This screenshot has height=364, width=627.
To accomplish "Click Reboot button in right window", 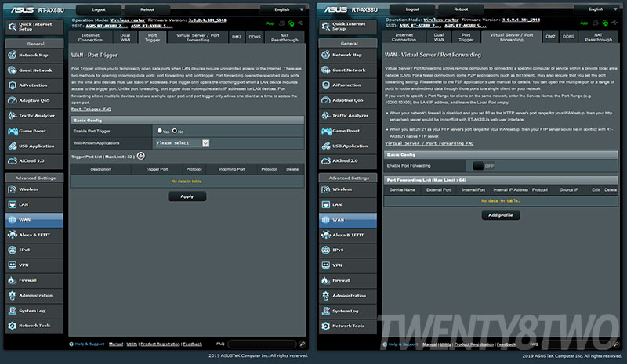I will pos(461,9).
